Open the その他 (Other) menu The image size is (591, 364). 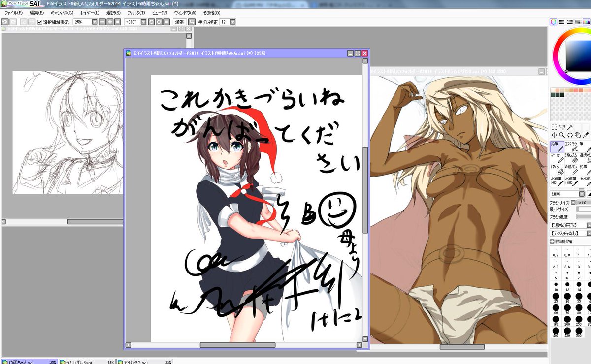tap(211, 13)
